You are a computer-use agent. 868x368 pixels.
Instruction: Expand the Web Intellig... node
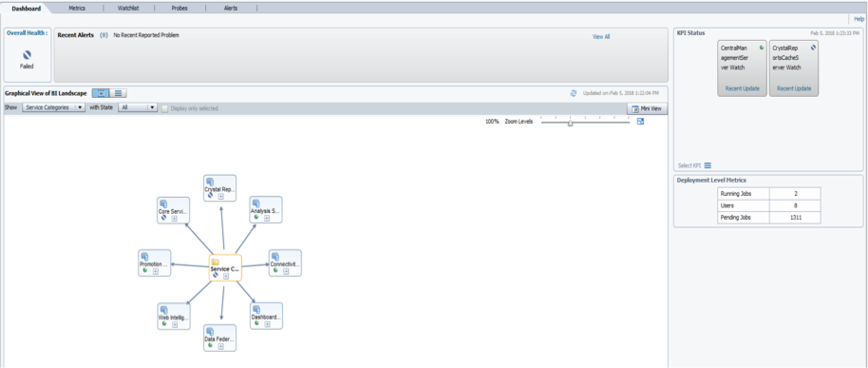pyautogui.click(x=175, y=324)
